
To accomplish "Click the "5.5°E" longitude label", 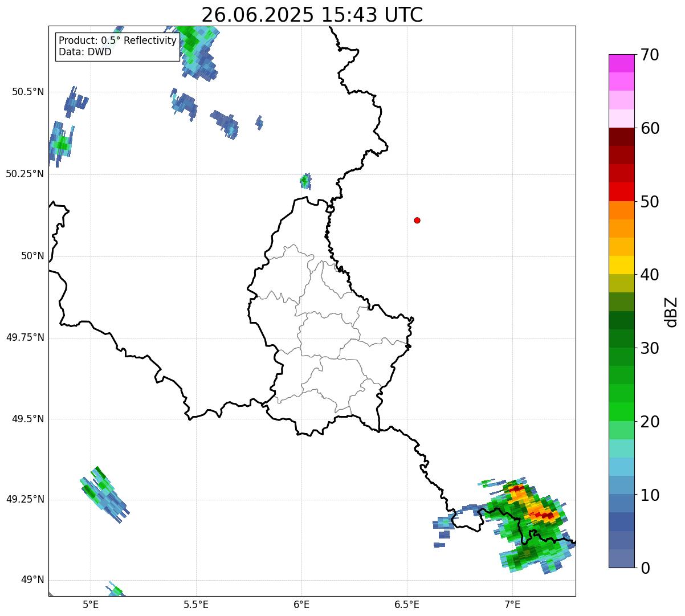I will pos(196,604).
